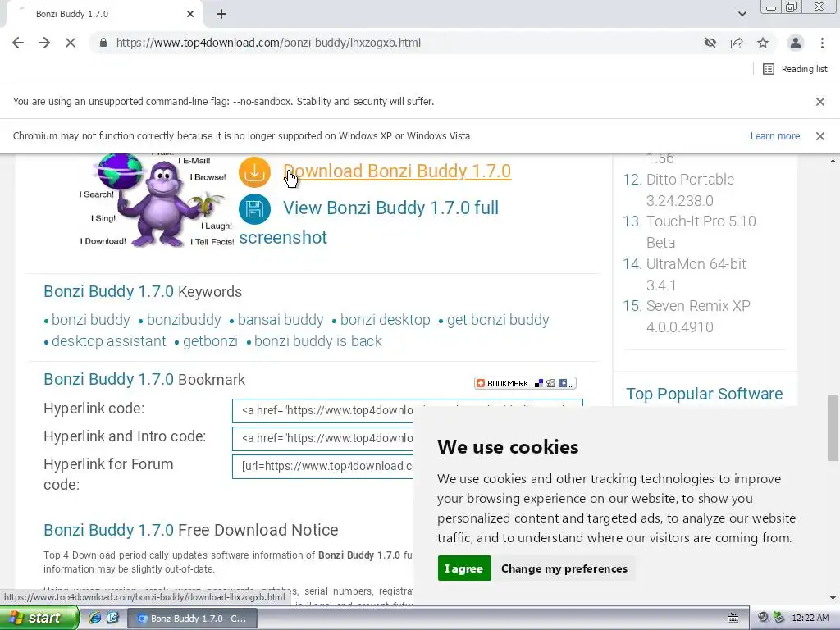This screenshot has width=840, height=630.
Task: Open the 'getbonzi' keyword link
Action: point(210,341)
